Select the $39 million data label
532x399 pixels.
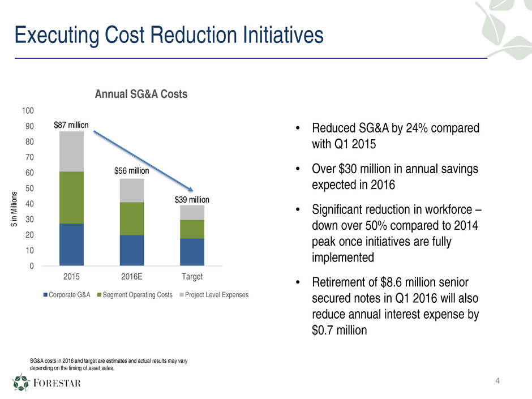coord(192,200)
